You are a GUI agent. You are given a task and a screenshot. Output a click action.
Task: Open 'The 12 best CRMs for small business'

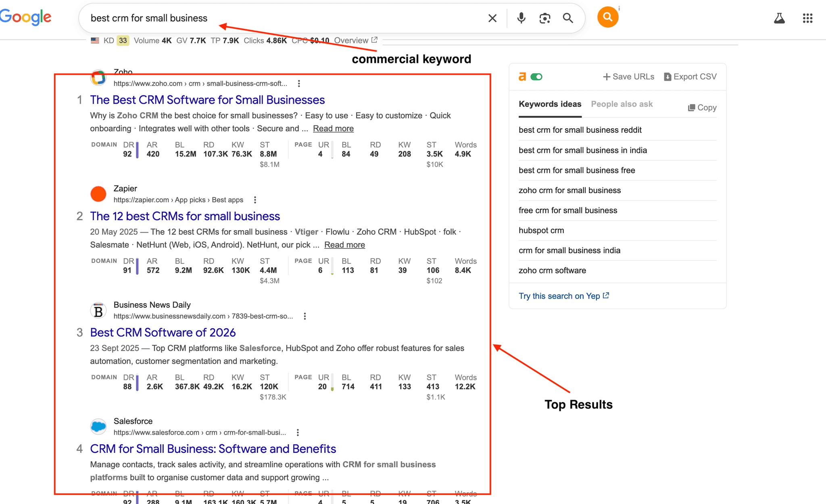click(185, 216)
